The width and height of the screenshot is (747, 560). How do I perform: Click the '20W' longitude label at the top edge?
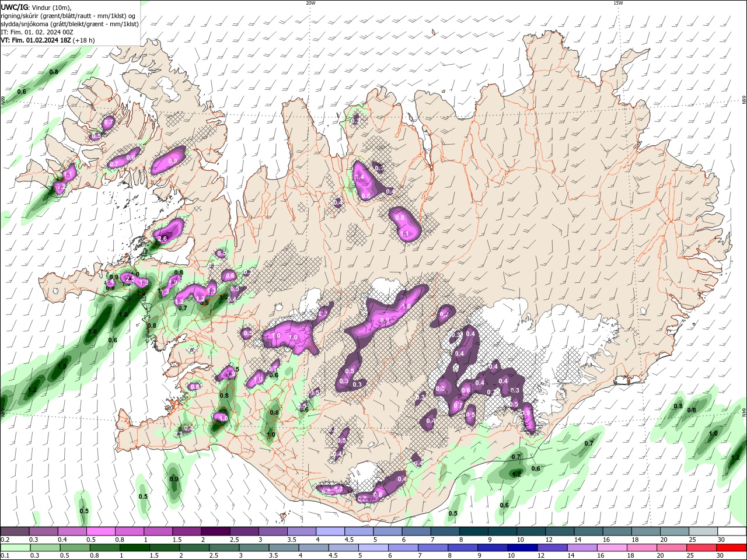coord(310,3)
